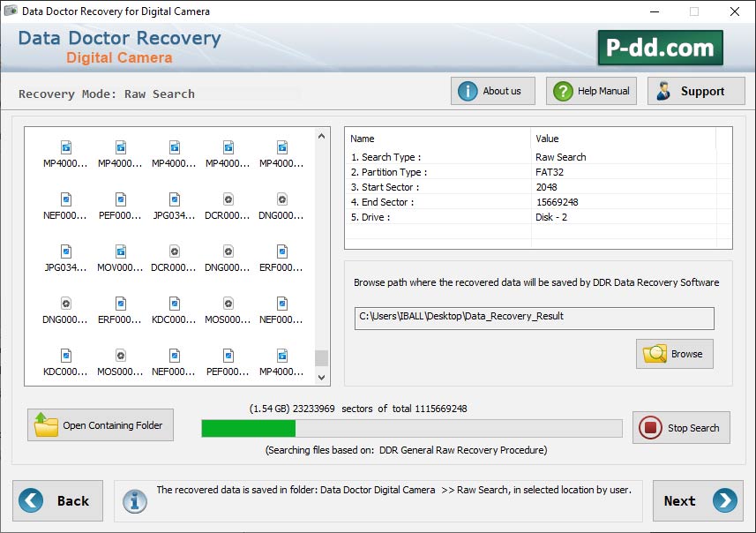756x533 pixels.
Task: Browse for a recovery save path
Action: pos(674,354)
